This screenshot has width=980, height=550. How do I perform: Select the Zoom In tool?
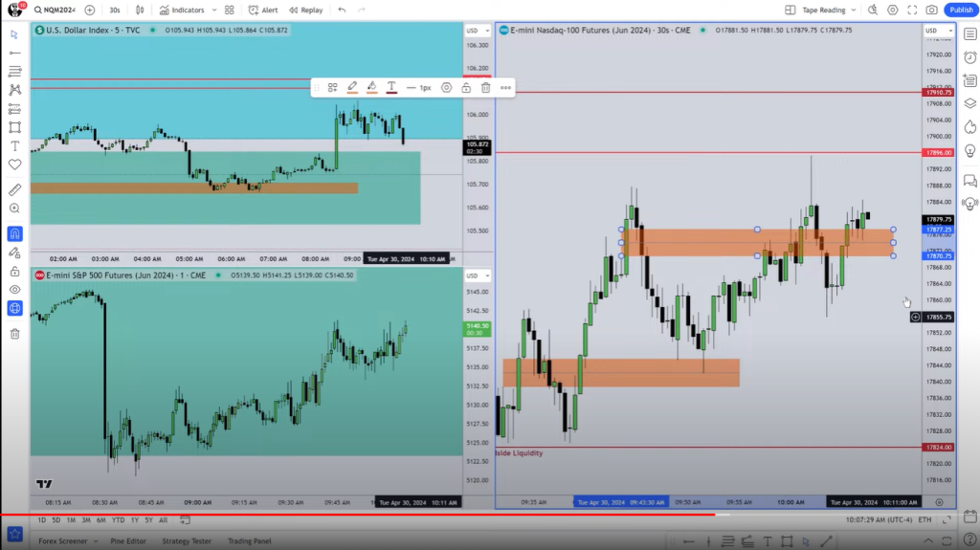15,209
